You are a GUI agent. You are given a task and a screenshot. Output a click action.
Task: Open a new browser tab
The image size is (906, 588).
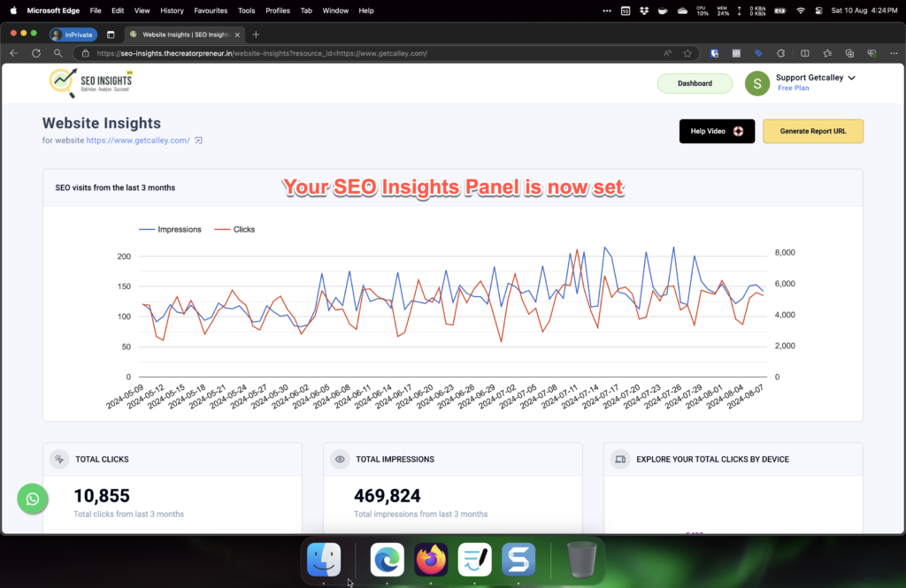pos(256,34)
